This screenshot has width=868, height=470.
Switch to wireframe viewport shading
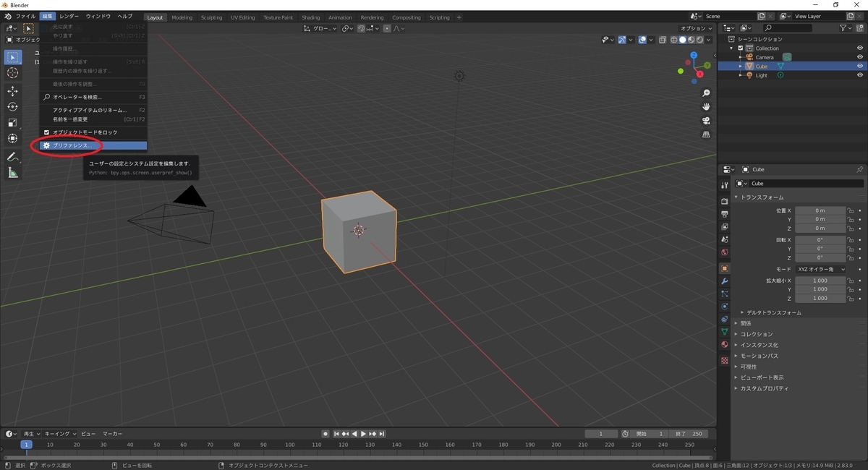pyautogui.click(x=674, y=40)
